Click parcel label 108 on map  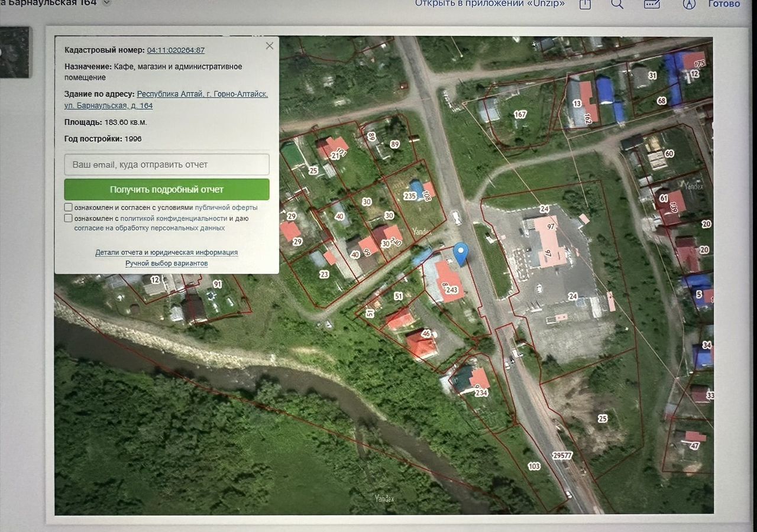(x=427, y=195)
